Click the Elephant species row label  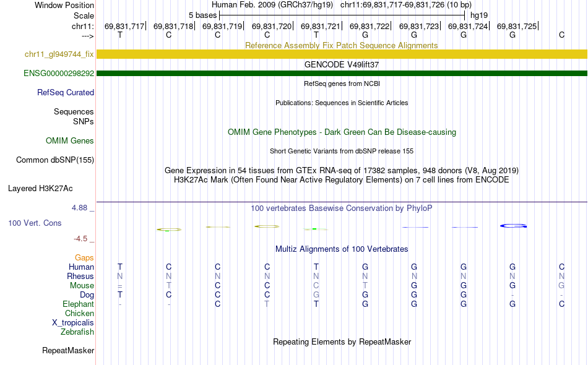click(78, 304)
